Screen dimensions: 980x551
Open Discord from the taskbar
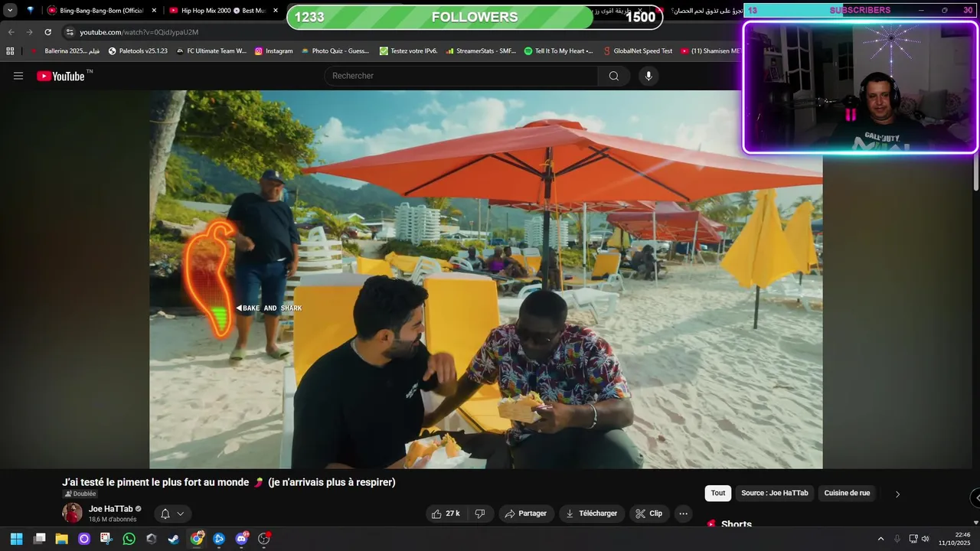coord(242,539)
